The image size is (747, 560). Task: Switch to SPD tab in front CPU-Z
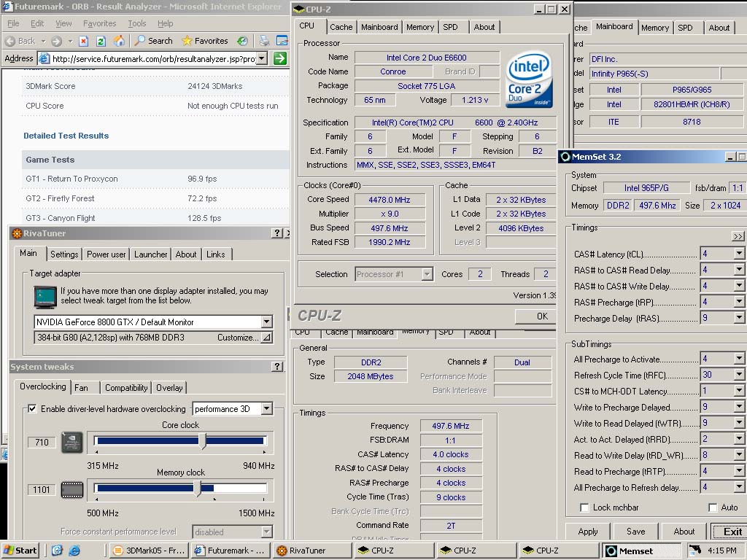[x=450, y=27]
